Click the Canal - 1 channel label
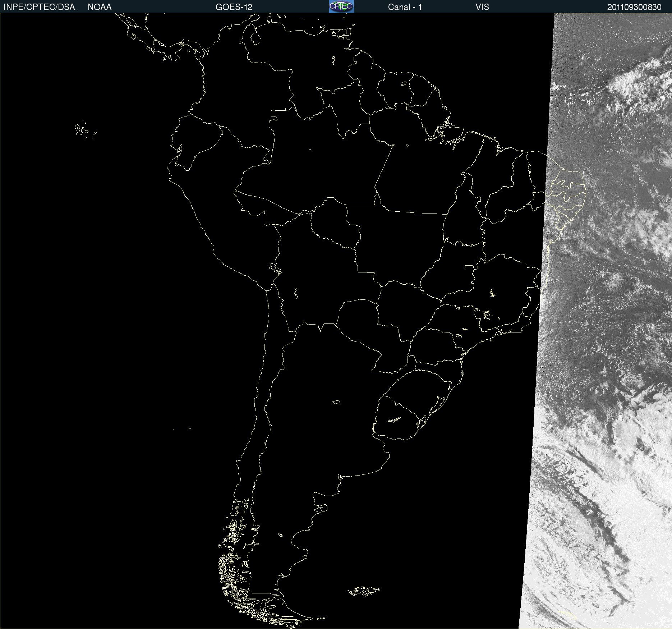This screenshot has height=629, width=672. click(x=405, y=7)
